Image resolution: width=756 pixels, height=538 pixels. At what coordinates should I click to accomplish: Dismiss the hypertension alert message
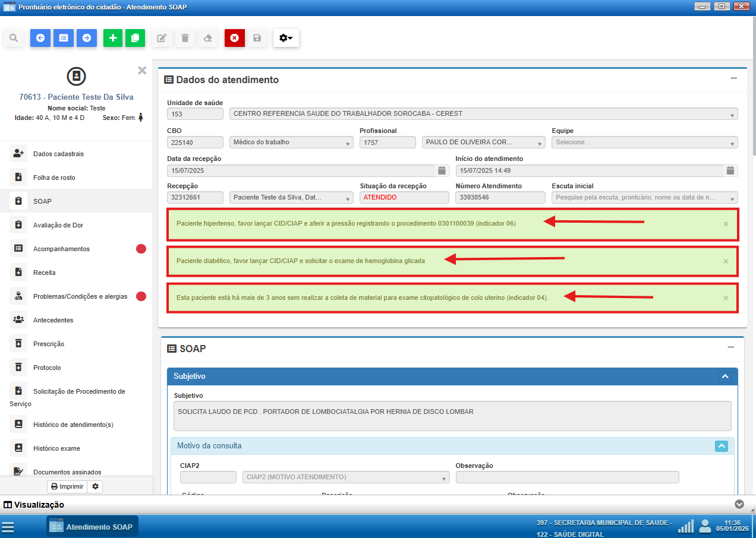tap(725, 224)
